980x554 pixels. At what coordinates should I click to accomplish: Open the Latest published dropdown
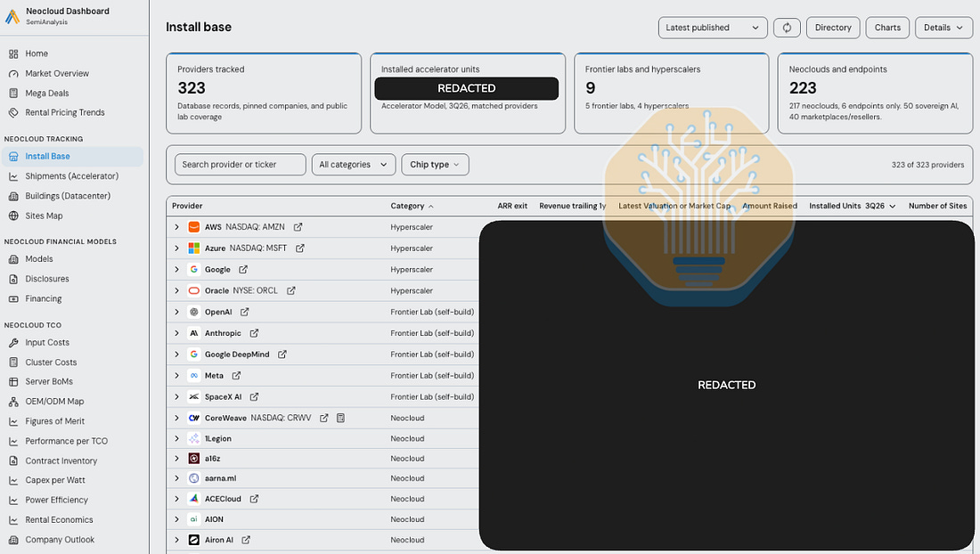713,28
